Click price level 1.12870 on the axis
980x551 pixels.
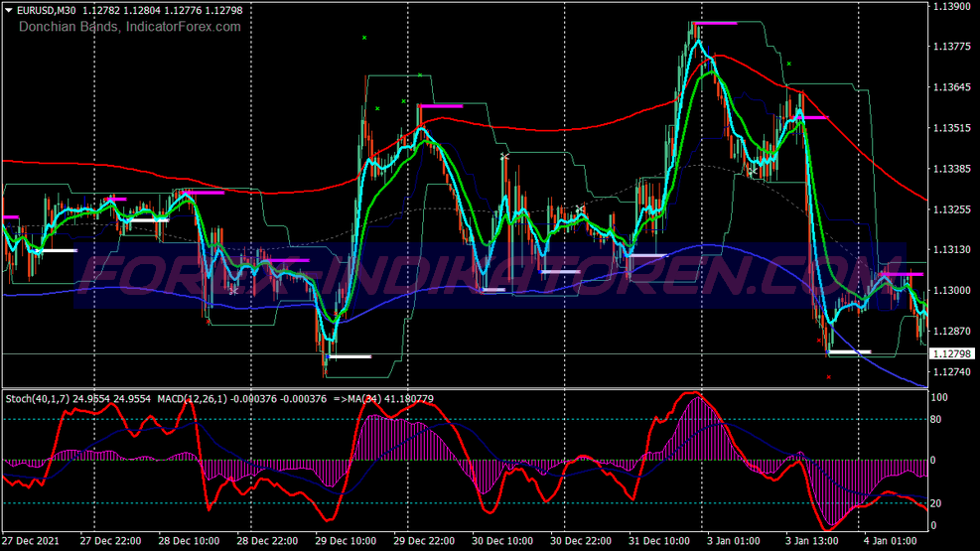[951, 332]
